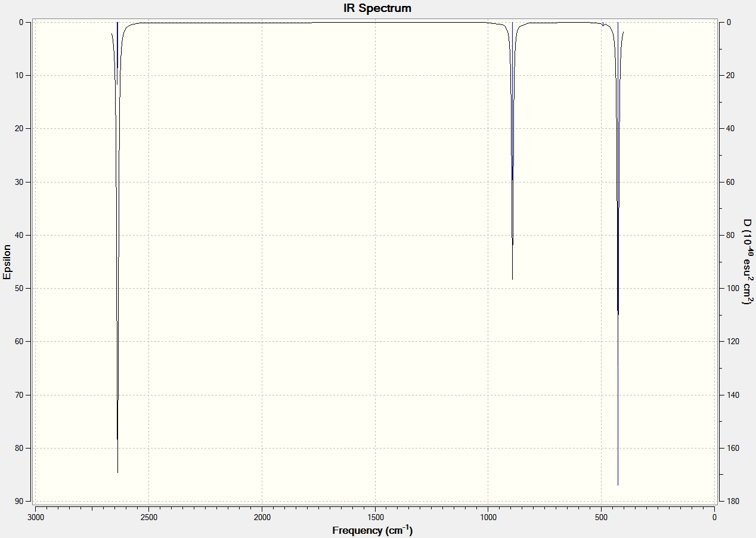Click the 2000 tick label on frequency axis
Screen dimensions: 756x538
(262, 517)
